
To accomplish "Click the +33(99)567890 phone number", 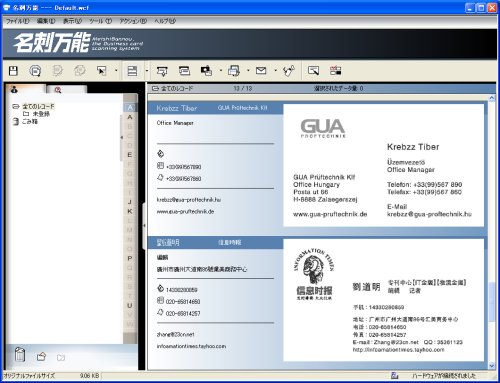I will point(184,167).
